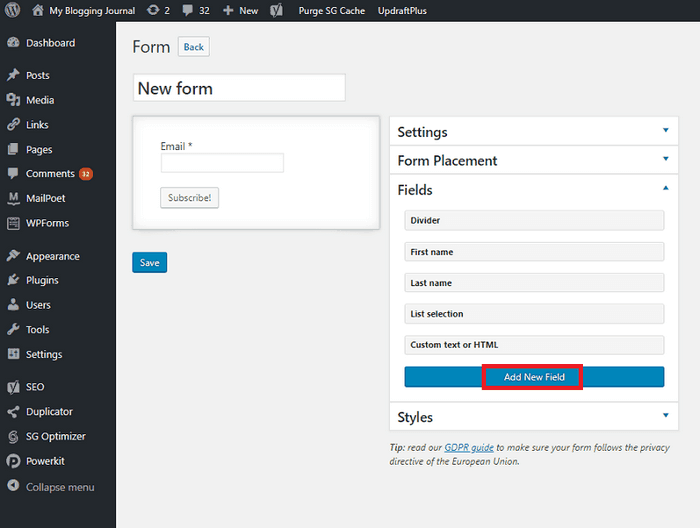Open the Media menu item
700x528 pixels.
[x=40, y=100]
